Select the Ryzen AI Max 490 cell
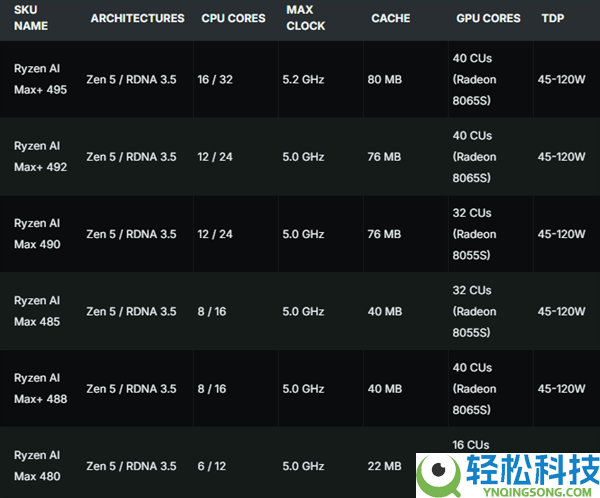The image size is (600, 498). click(x=37, y=234)
